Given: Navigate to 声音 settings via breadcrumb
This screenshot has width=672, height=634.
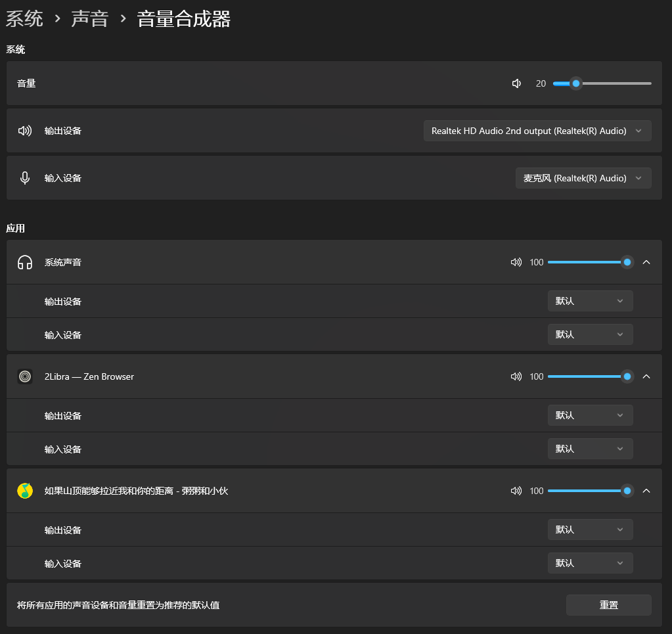Looking at the screenshot, I should click(90, 19).
